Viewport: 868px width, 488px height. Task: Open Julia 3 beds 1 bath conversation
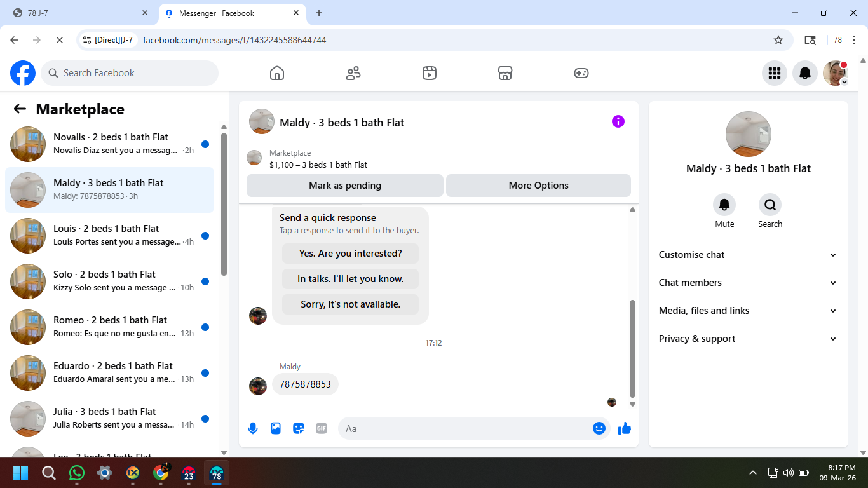click(109, 419)
